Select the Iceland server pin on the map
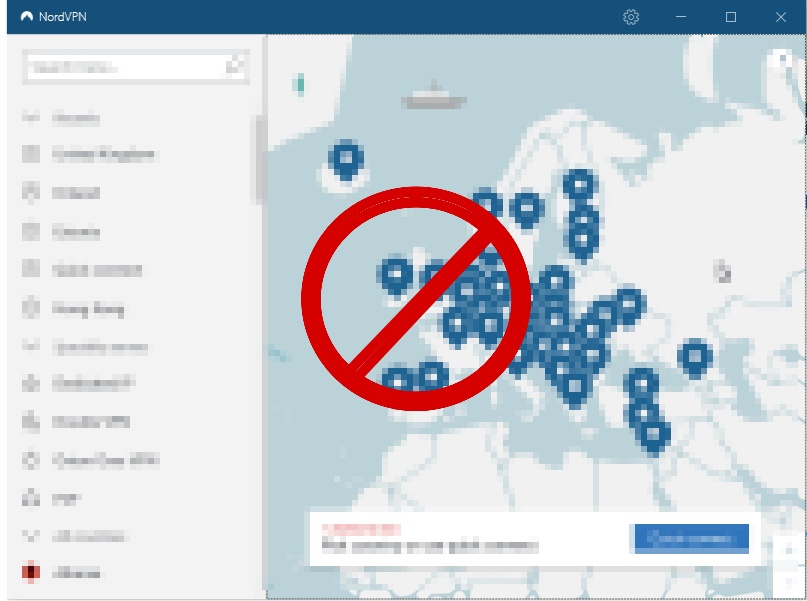807x601 pixels. click(x=345, y=158)
